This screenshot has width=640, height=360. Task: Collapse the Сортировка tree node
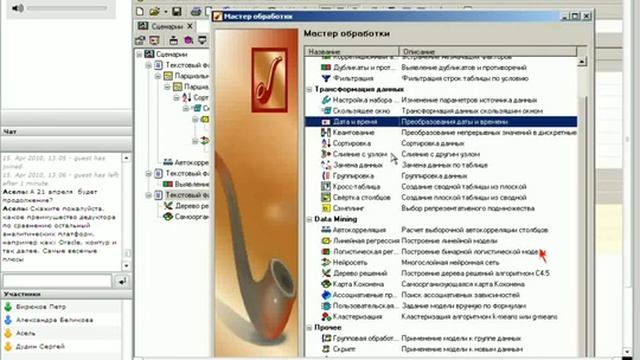pyautogui.click(x=176, y=98)
